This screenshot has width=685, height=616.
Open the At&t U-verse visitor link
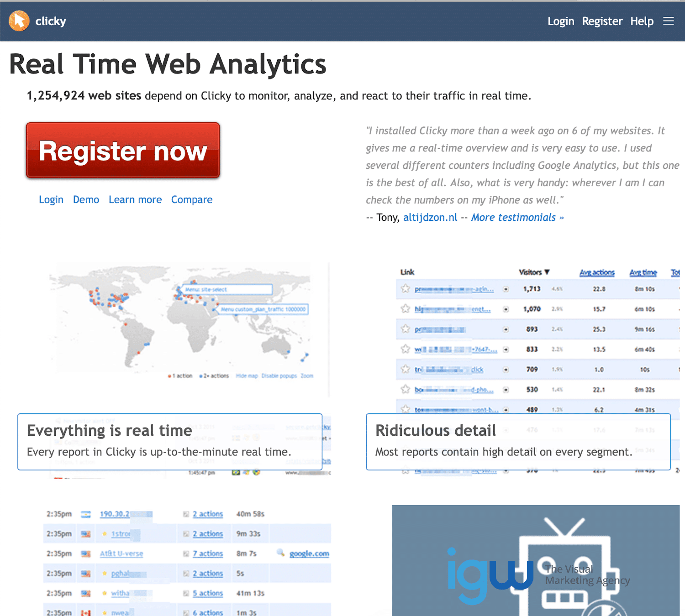[121, 553]
